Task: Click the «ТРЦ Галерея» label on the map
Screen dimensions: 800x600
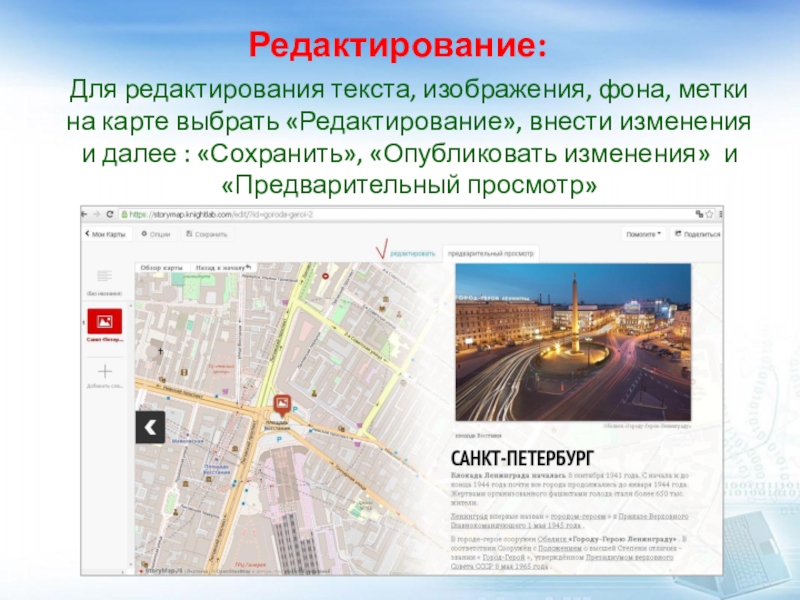Action: [x=251, y=565]
